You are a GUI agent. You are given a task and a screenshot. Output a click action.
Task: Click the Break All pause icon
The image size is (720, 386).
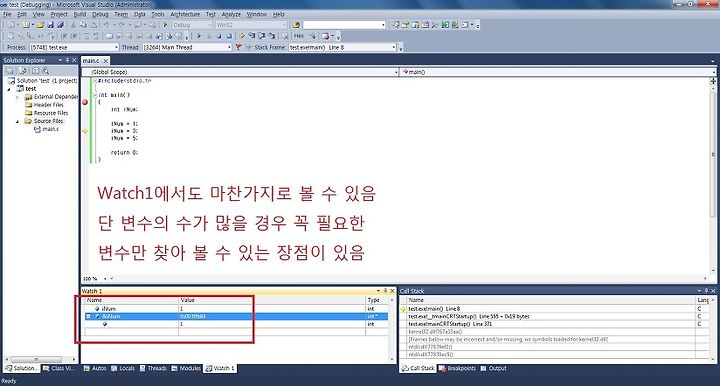[x=209, y=36]
